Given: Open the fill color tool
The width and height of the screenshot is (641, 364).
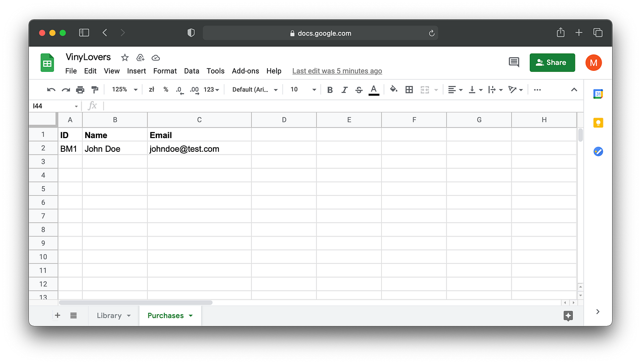Looking at the screenshot, I should 393,90.
